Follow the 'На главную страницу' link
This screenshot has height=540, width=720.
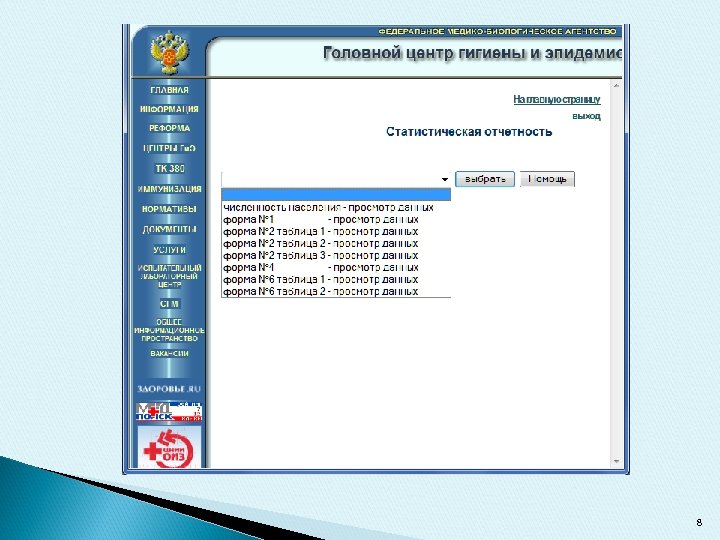(557, 99)
